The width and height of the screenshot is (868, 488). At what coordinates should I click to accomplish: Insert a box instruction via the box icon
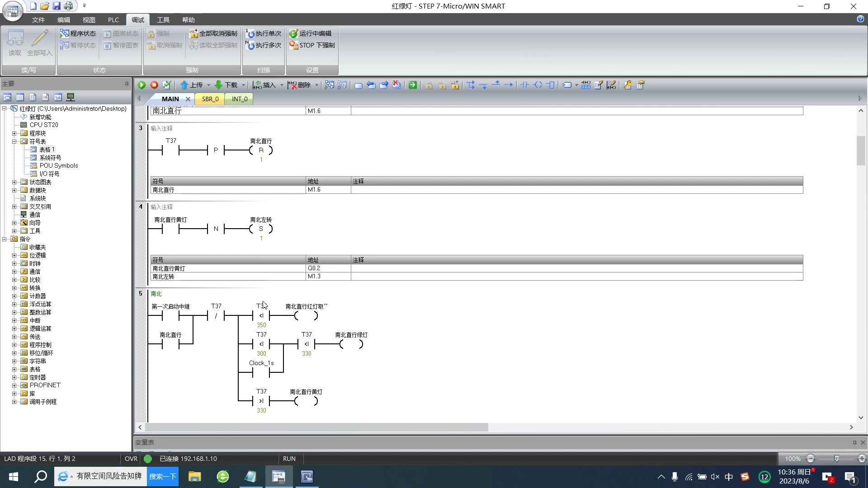click(x=550, y=85)
